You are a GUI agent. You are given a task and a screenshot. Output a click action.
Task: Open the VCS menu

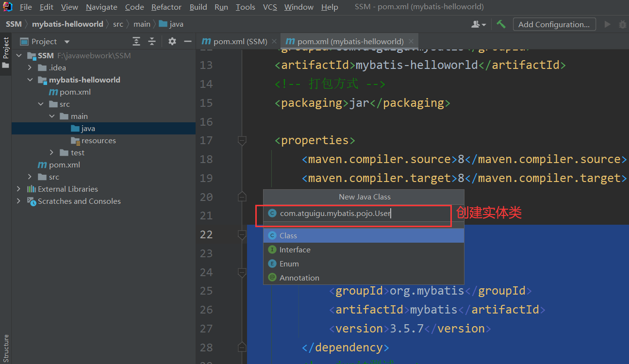click(270, 7)
